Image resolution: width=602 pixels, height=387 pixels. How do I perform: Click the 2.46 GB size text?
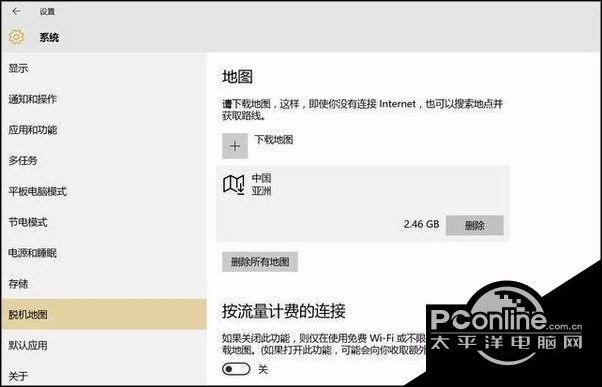tap(421, 224)
